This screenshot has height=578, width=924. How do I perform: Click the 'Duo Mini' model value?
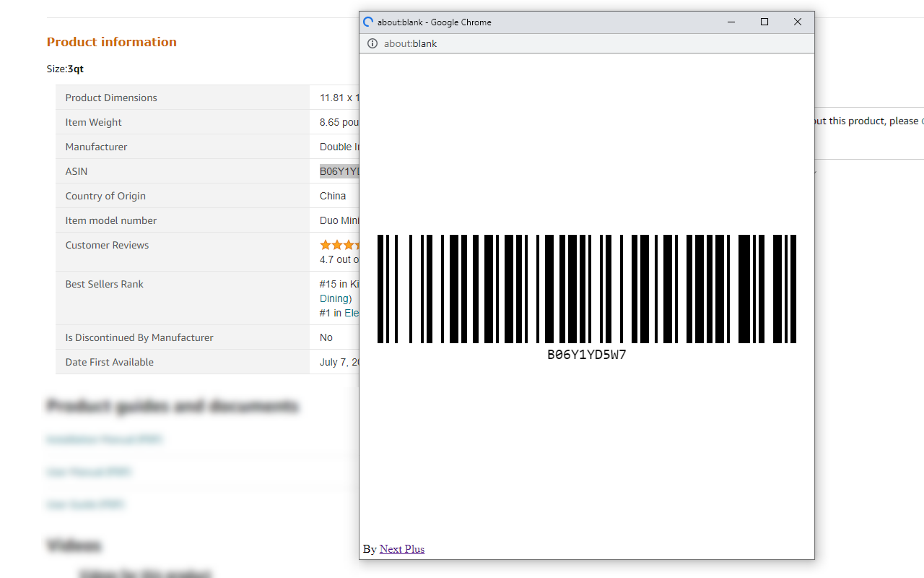339,220
